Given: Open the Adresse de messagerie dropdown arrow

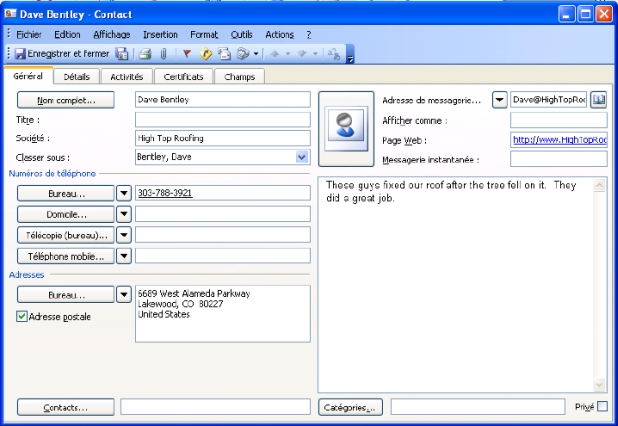Looking at the screenshot, I should (499, 100).
